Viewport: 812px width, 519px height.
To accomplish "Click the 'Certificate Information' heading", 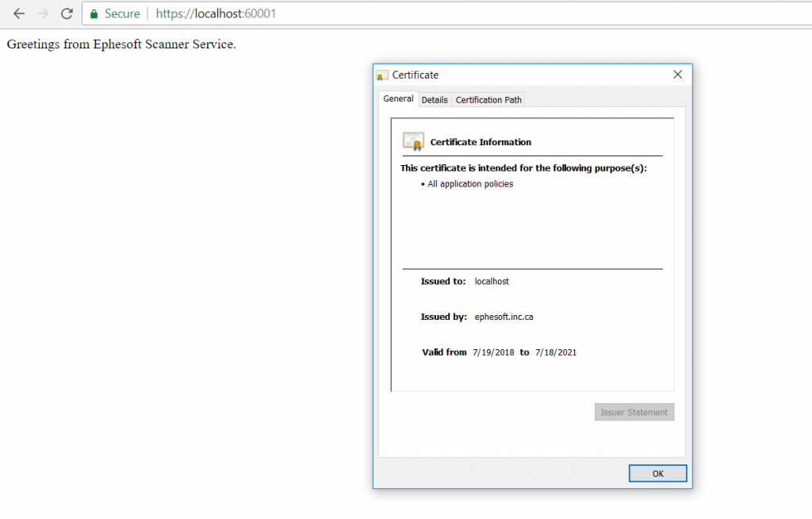I will click(481, 142).
